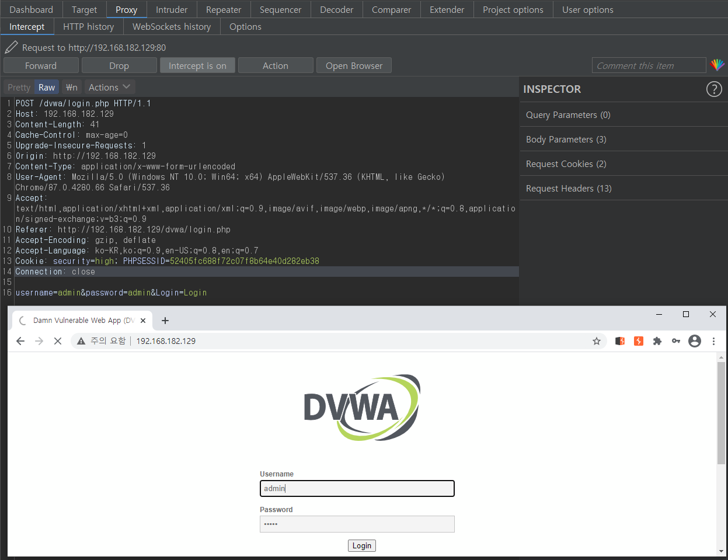The image size is (728, 560).
Task: Open Proxy Options sub-tab
Action: click(x=245, y=26)
